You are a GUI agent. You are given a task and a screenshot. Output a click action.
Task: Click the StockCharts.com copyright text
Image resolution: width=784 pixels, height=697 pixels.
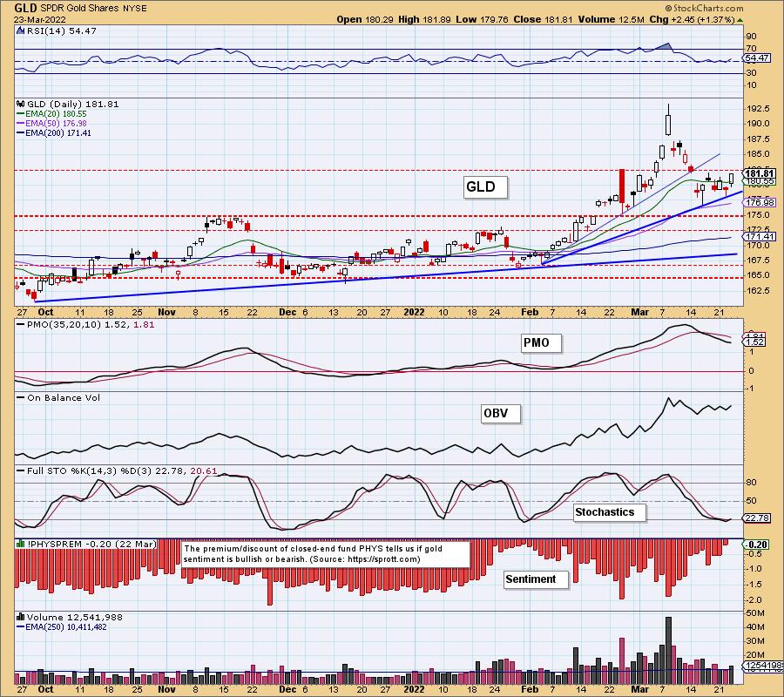pos(704,8)
